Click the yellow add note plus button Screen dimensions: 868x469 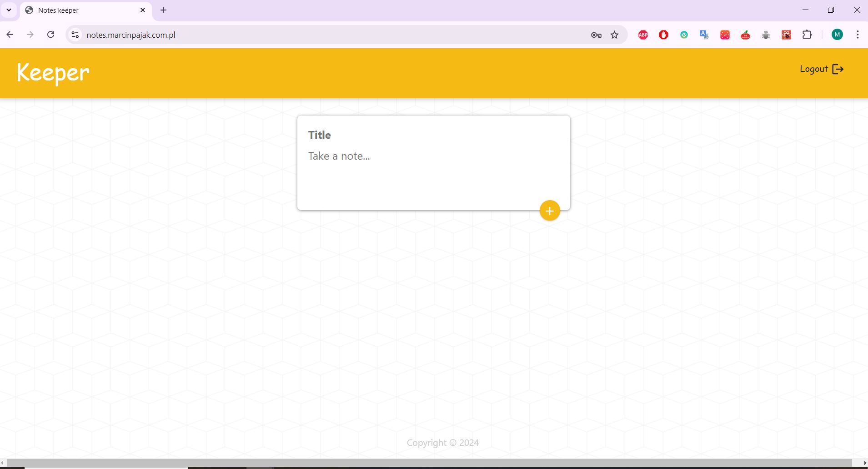(x=550, y=211)
